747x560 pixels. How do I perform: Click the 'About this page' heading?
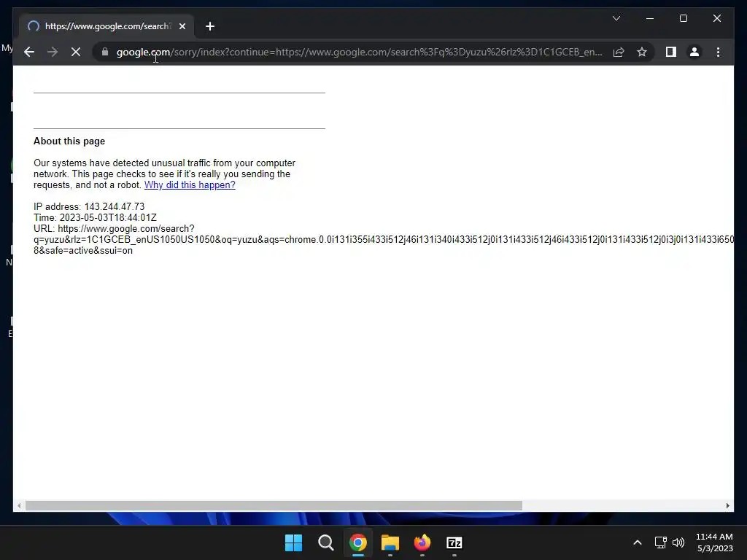pyautogui.click(x=69, y=141)
